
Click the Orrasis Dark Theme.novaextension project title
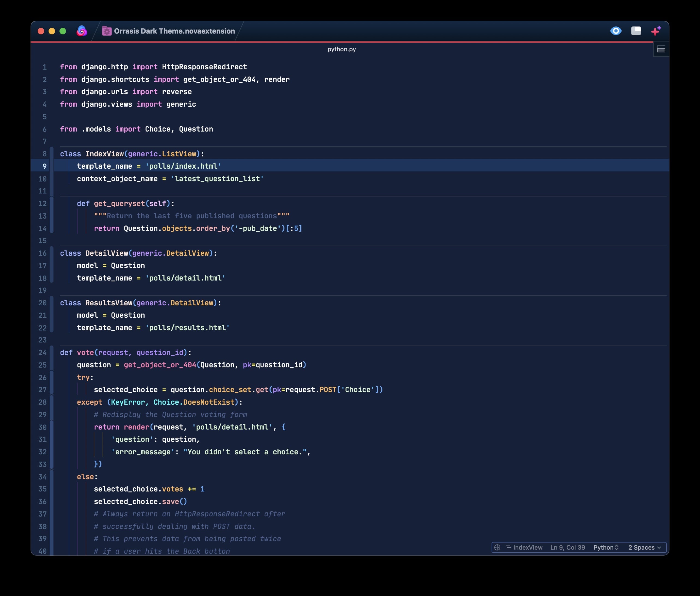174,31
